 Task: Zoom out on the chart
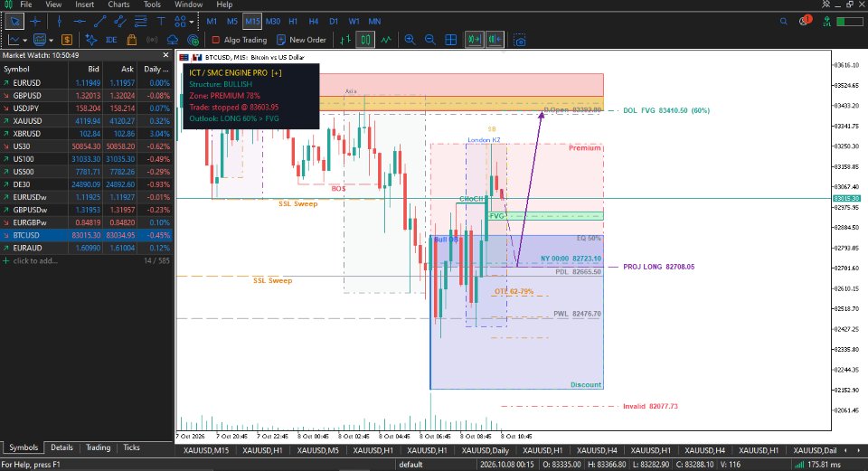pos(430,40)
